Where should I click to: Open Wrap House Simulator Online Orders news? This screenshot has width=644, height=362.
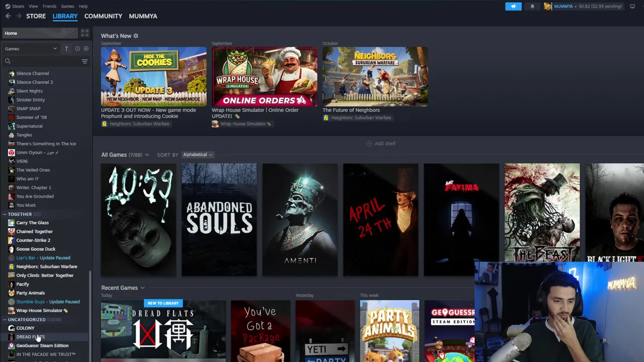[264, 76]
